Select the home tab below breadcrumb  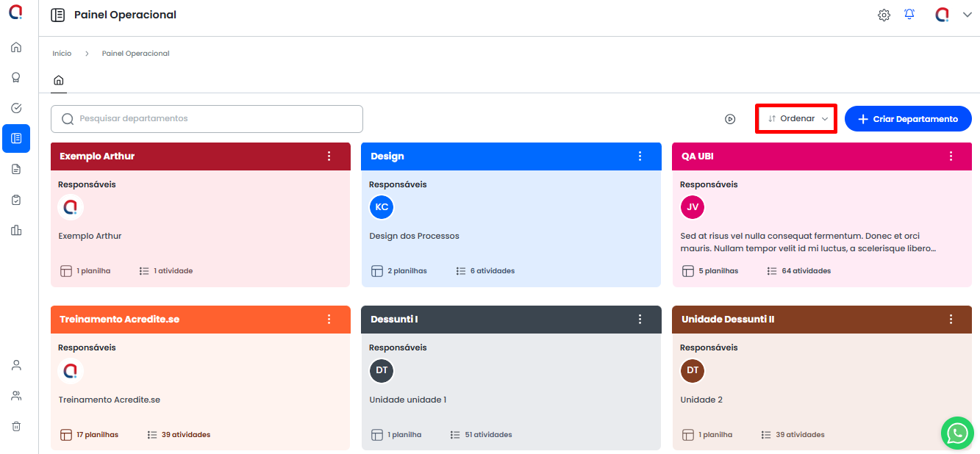(x=59, y=81)
